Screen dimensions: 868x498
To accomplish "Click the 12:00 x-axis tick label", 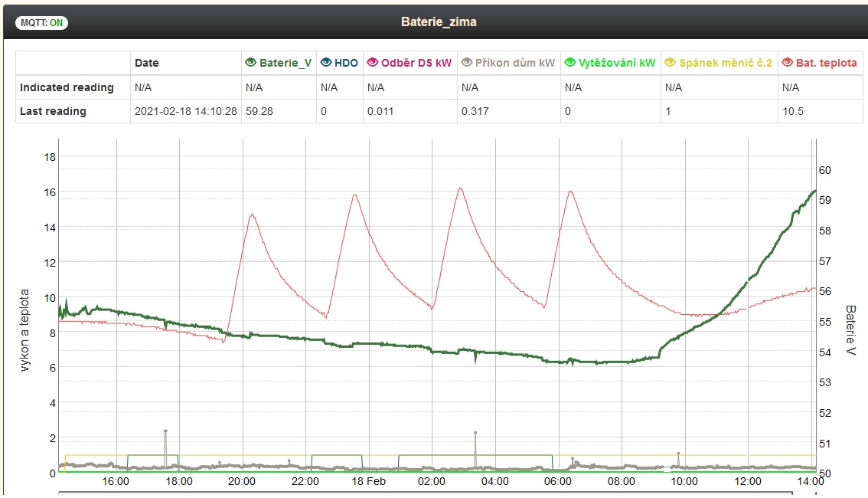I will pos(748,481).
